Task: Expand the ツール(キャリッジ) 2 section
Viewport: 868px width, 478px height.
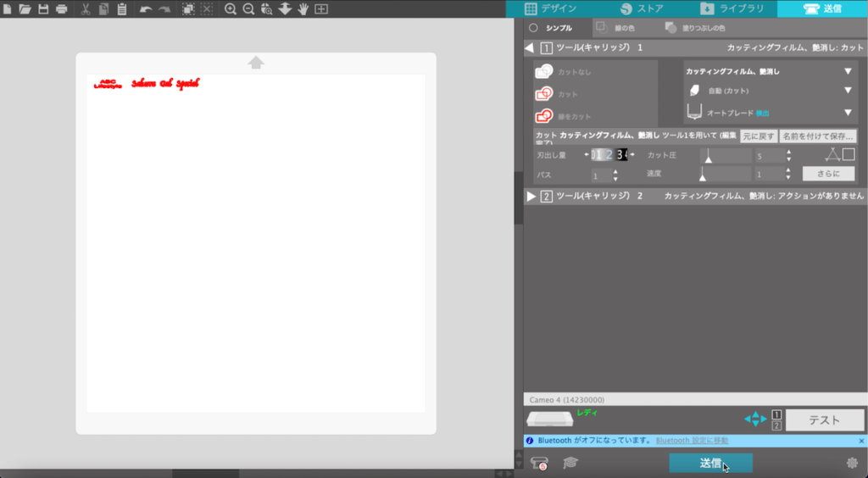Action: [x=531, y=196]
